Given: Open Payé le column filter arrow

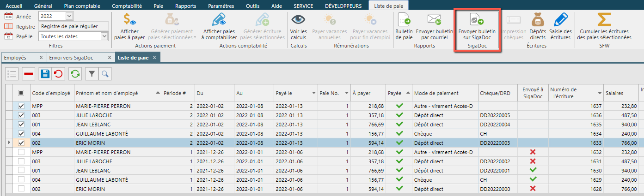Looking at the screenshot, I should pyautogui.click(x=314, y=93).
